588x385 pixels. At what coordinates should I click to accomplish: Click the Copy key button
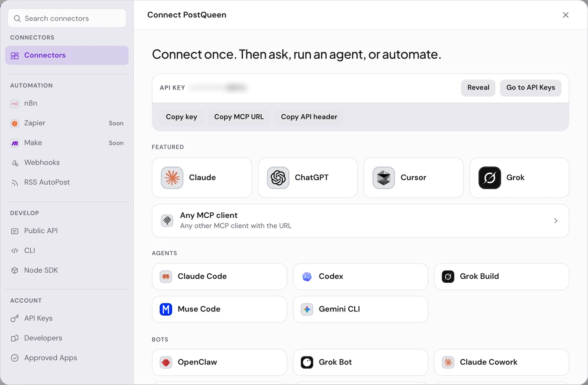click(181, 117)
